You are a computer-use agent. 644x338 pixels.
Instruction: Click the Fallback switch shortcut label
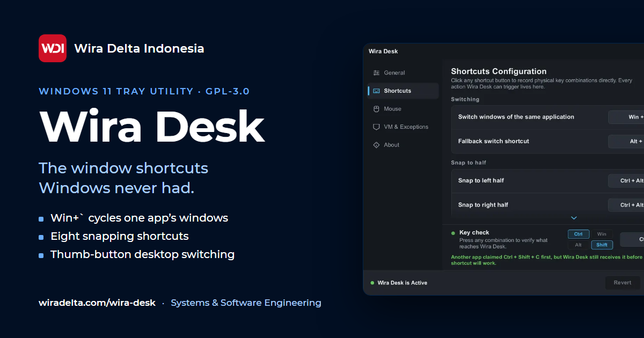click(494, 141)
